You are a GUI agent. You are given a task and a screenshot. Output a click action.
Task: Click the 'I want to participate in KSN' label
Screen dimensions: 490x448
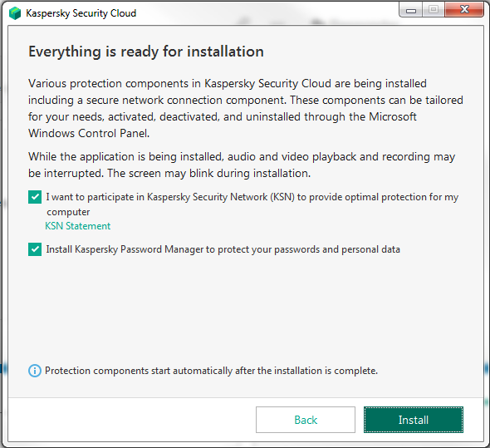click(x=252, y=204)
